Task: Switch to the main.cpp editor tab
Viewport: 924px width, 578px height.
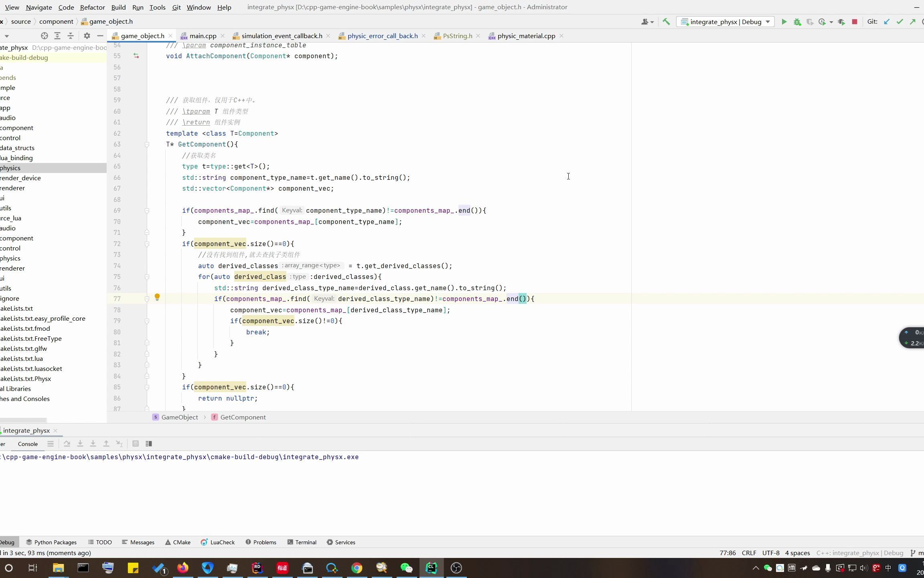Action: coord(203,36)
